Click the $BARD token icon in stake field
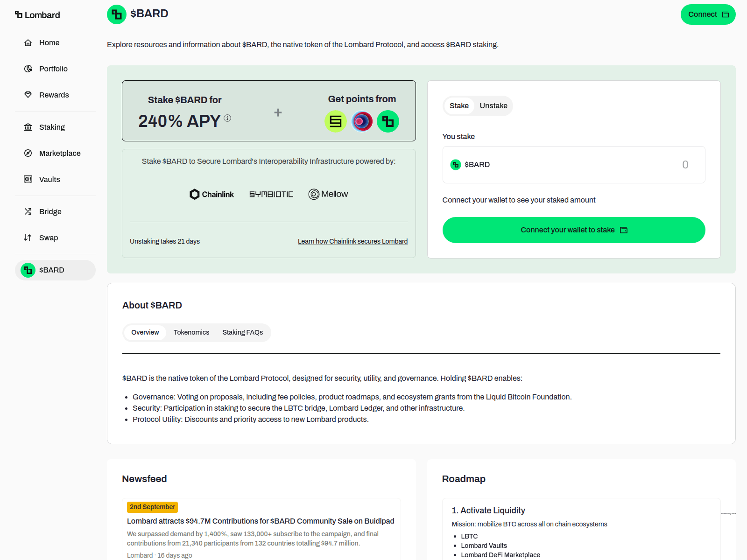747x560 pixels. pyautogui.click(x=456, y=165)
